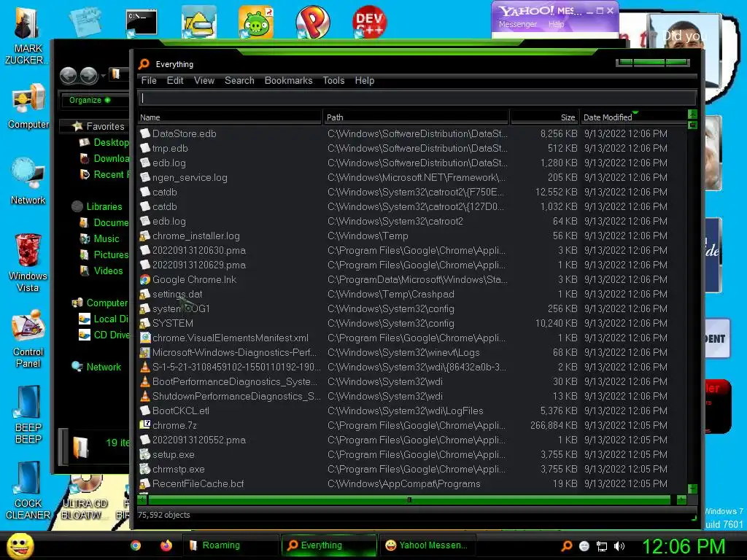Switch to Roaming taskbar window

click(230, 545)
